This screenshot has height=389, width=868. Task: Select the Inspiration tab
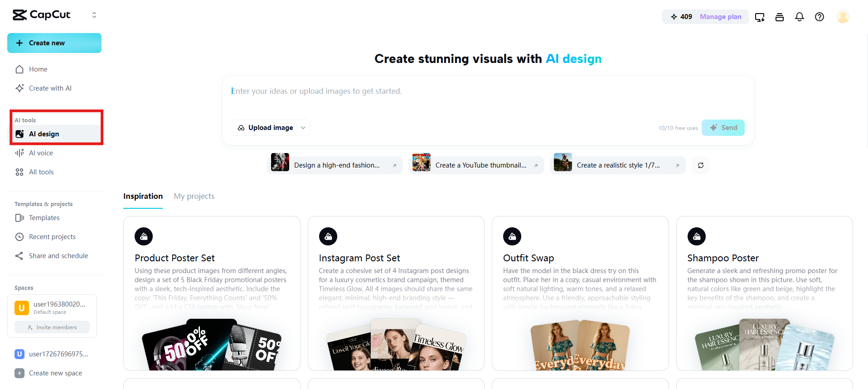point(143,196)
